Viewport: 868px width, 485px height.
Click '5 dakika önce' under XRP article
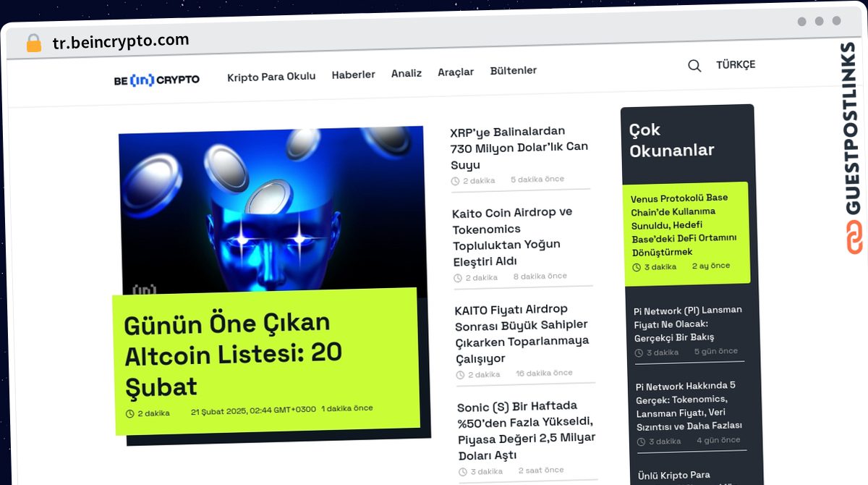pos(537,179)
